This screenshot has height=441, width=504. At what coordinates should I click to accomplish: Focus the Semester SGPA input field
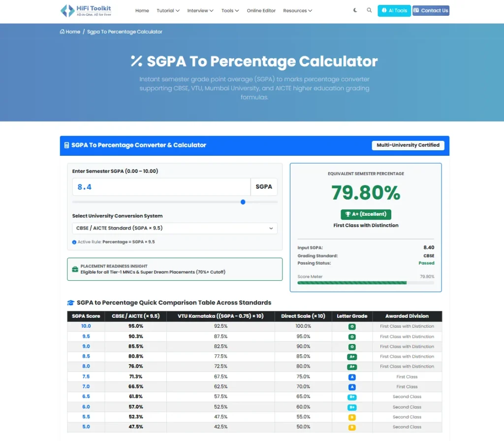click(161, 187)
